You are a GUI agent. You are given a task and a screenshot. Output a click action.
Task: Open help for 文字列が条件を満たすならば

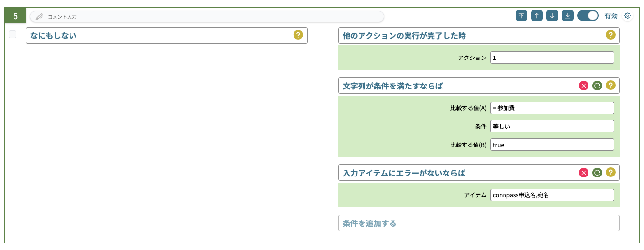(610, 86)
